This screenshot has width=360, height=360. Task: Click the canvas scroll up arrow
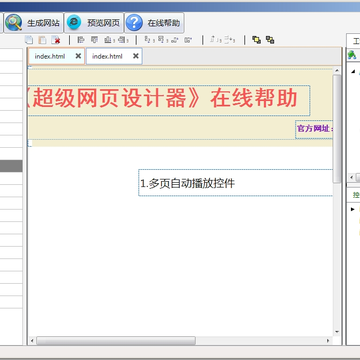coord(336,71)
